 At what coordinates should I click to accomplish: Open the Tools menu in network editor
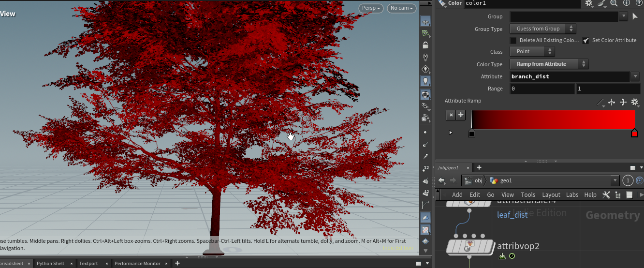tap(528, 195)
